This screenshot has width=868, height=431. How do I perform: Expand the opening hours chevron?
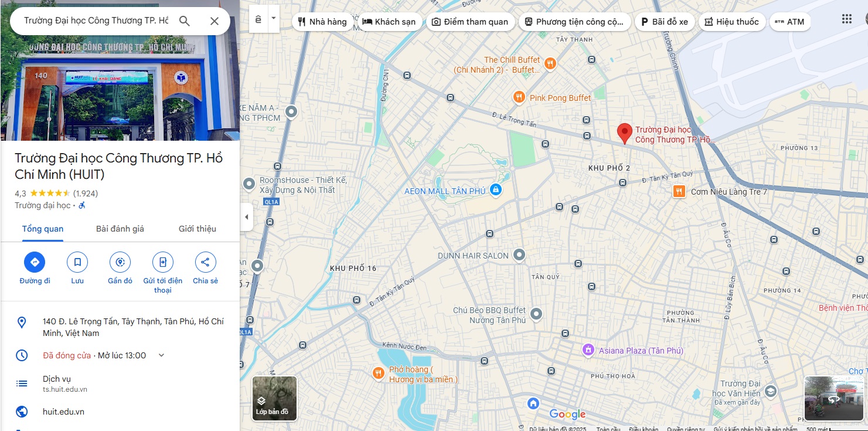[162, 355]
